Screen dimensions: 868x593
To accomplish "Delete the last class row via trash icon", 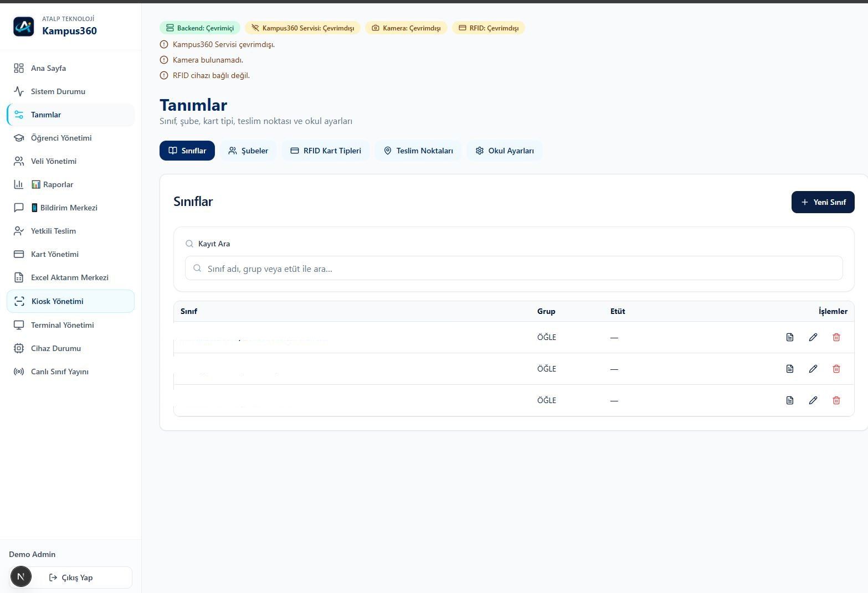I will point(836,400).
